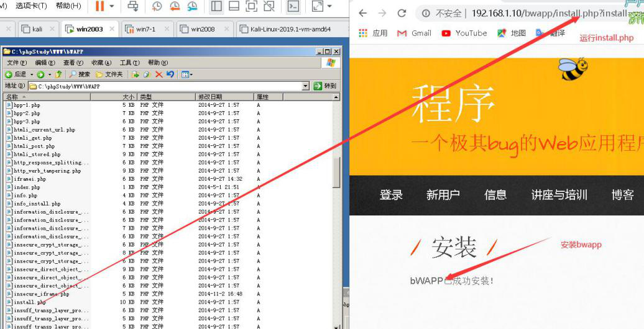This screenshot has height=329, width=644.
Task: Sort files by the 大小 column header
Action: click(x=114, y=97)
